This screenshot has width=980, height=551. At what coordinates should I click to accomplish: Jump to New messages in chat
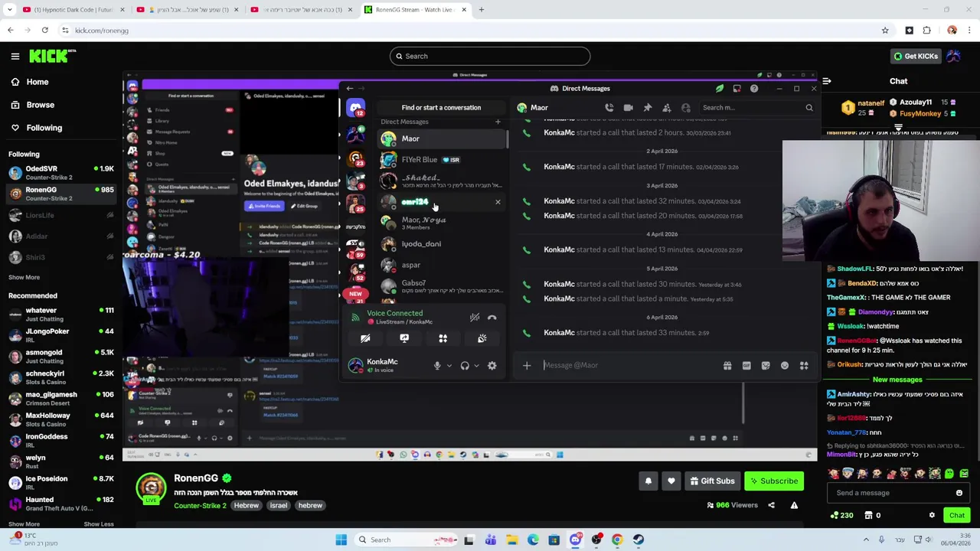pyautogui.click(x=897, y=380)
